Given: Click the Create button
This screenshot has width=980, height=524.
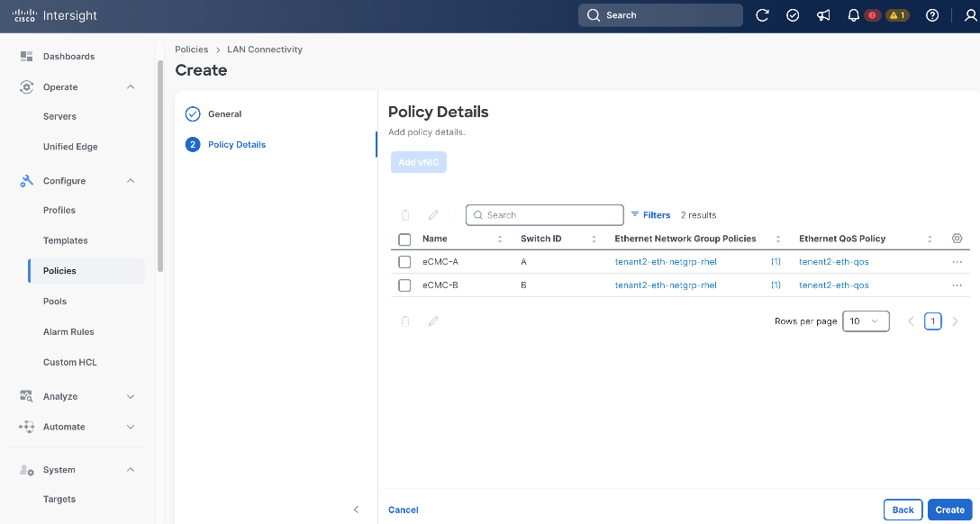Looking at the screenshot, I should pos(950,510).
